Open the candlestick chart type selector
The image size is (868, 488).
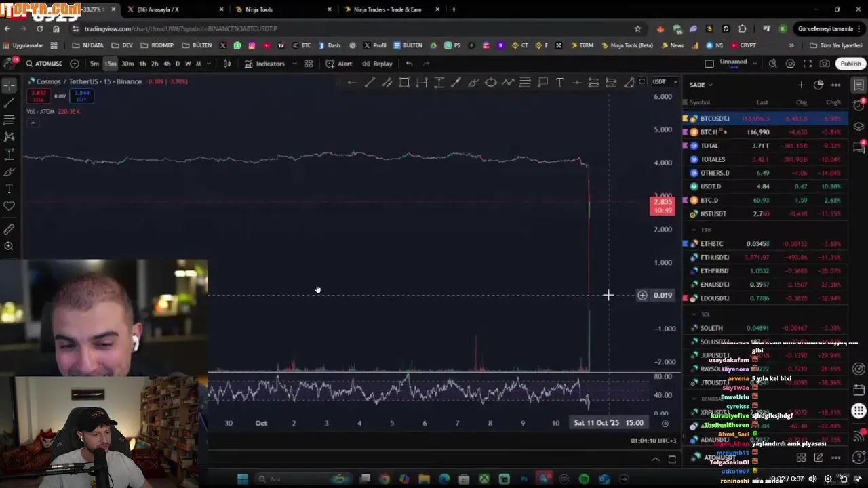click(227, 64)
